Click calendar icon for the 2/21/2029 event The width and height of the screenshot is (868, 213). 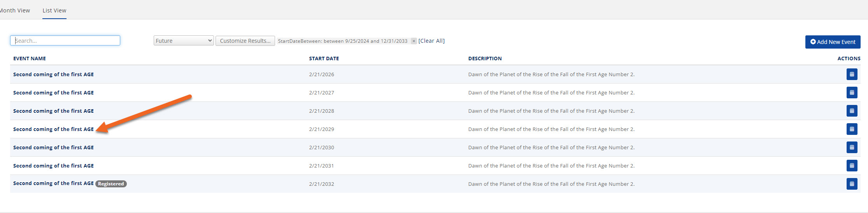tap(852, 129)
